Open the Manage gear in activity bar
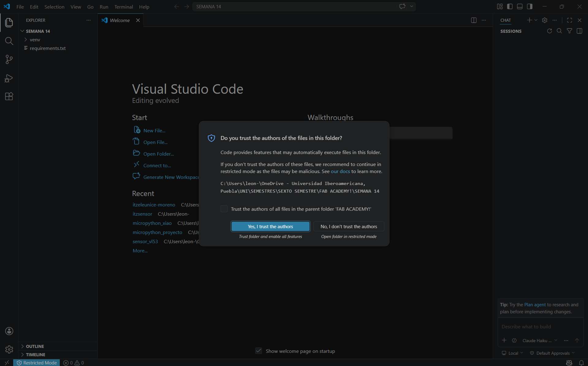588x366 pixels. [x=9, y=349]
